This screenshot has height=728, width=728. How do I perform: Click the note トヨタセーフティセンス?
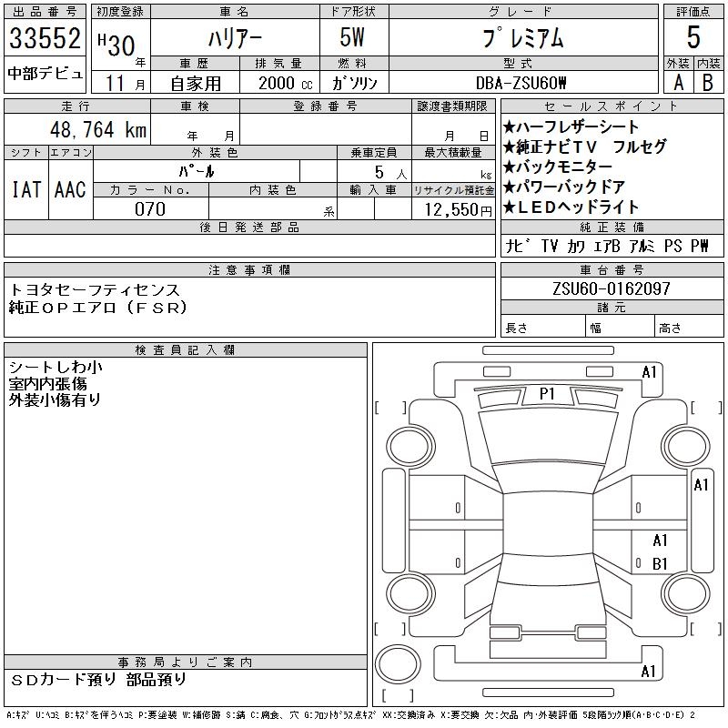(95, 290)
